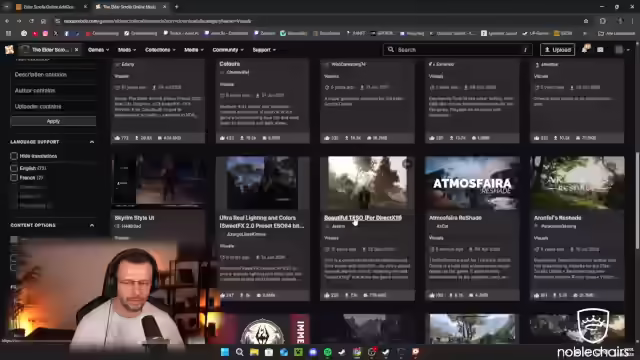Screen dimensions: 640x360
Task: Open the Support menu
Action: click(264, 50)
